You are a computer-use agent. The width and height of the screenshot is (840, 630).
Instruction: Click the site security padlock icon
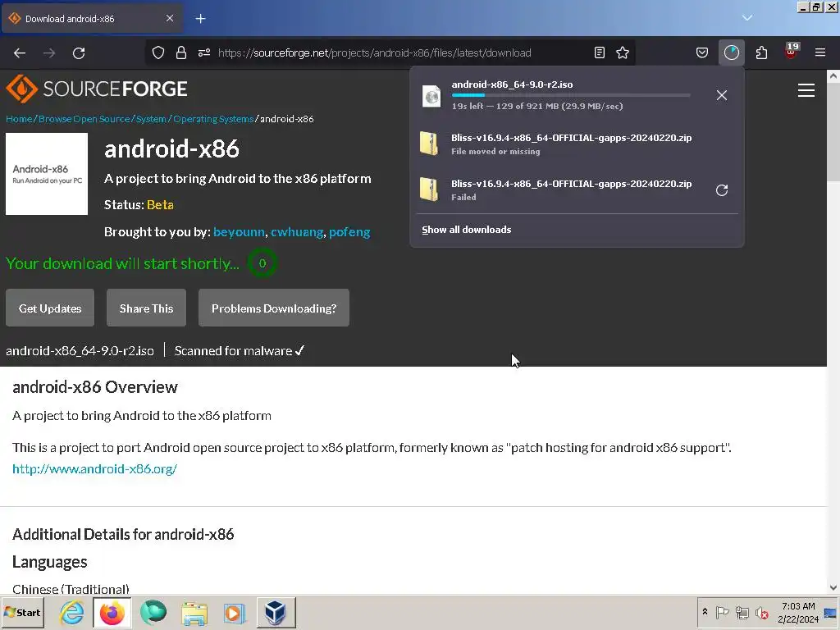[181, 52]
